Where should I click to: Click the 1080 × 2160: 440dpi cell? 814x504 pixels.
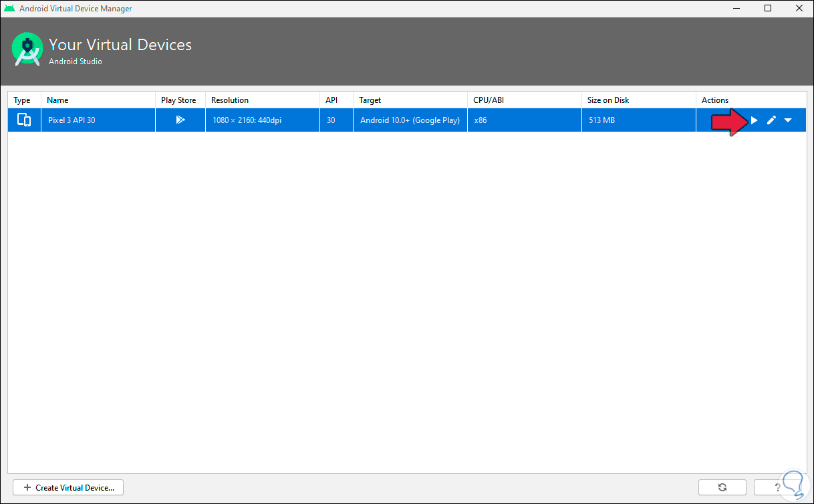pyautogui.click(x=263, y=120)
